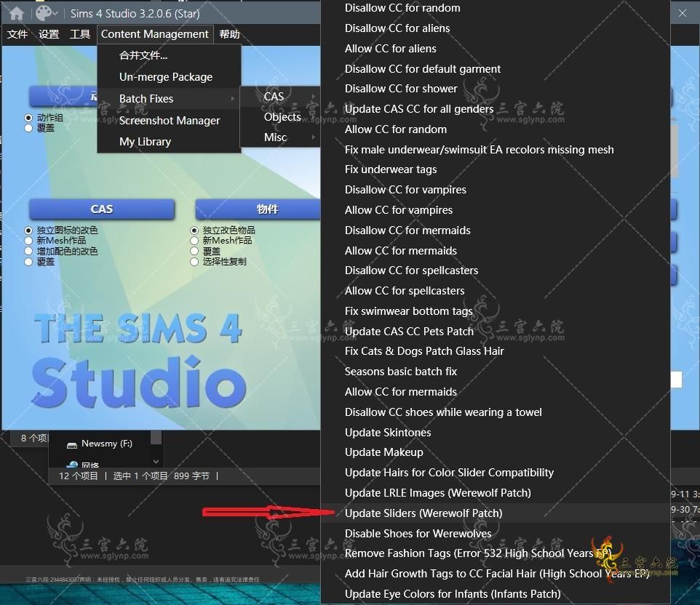Select 覆盖 radio under animation section

[x=28, y=128]
